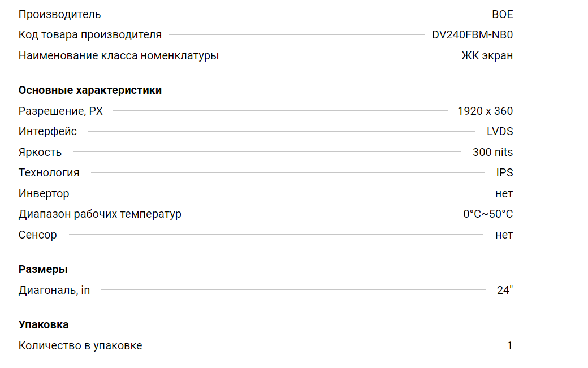The height and width of the screenshot is (368, 588).
Task: Click the Технология label
Action: [49, 173]
